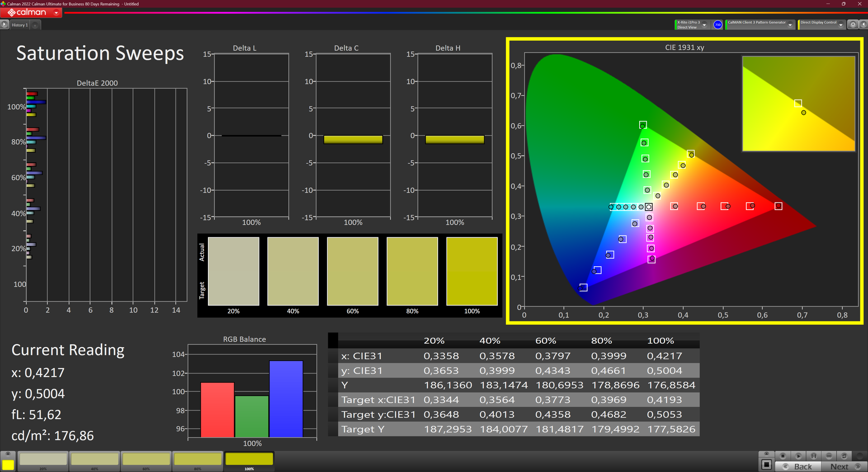
Task: Click the CIE 1931 xy chart title
Action: [x=684, y=47]
